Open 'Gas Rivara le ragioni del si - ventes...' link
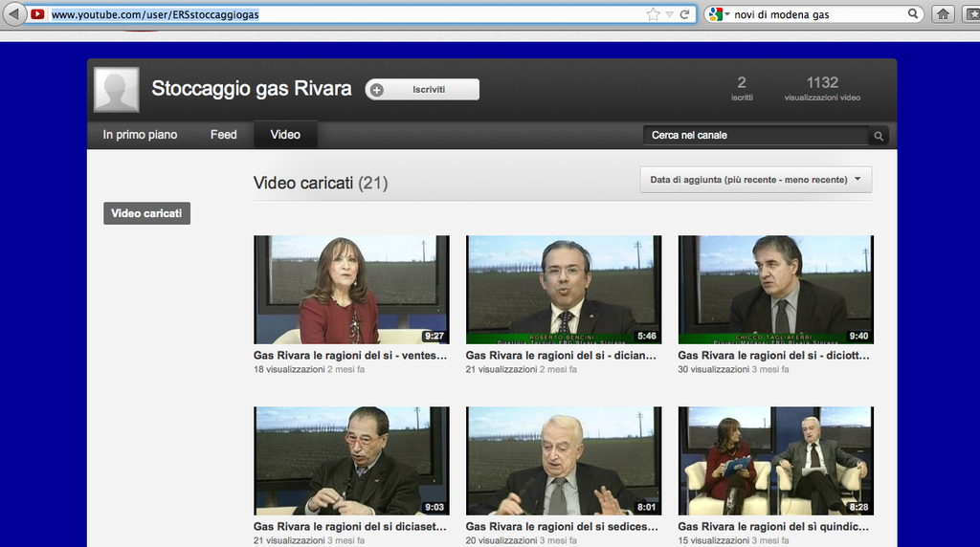Viewport: 980px width, 547px height. tap(350, 355)
